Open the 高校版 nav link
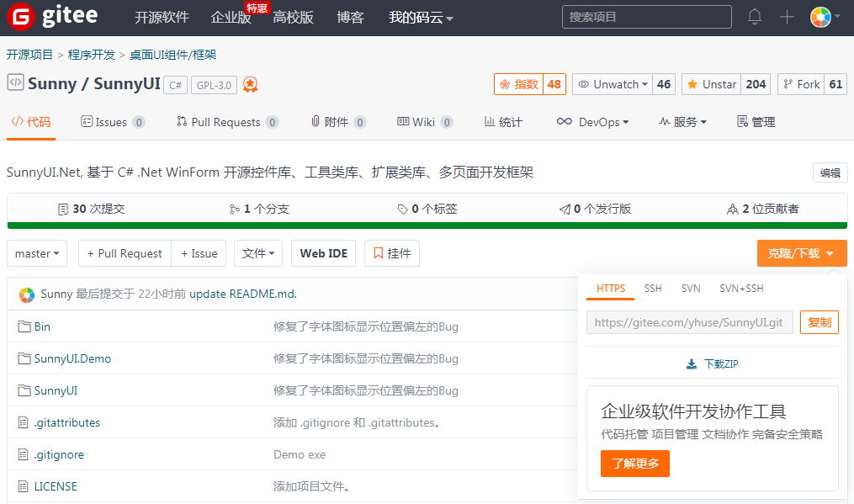 tap(293, 18)
